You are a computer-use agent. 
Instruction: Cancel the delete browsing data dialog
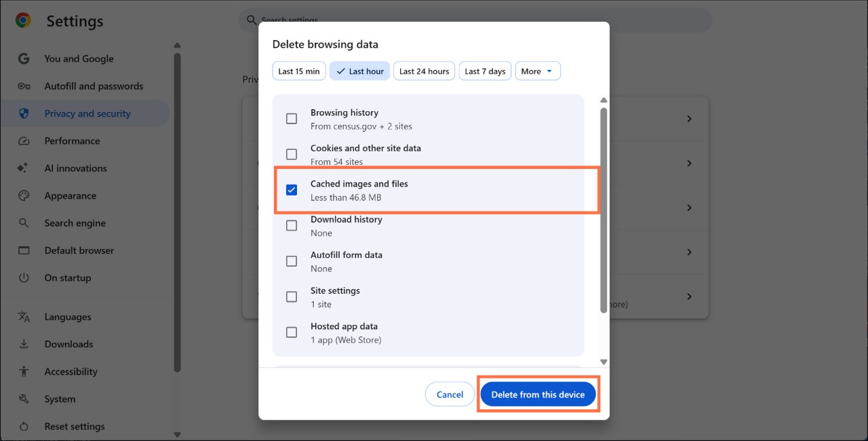pos(450,394)
